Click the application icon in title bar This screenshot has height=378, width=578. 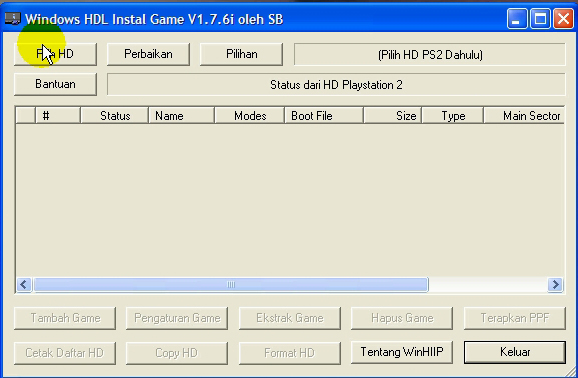(x=13, y=19)
